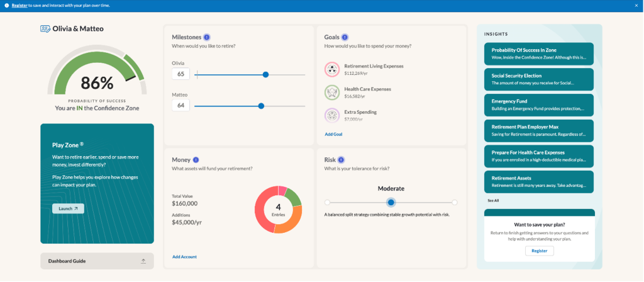This screenshot has height=282, width=644.
Task: Launch the Play Zone
Action: (x=68, y=208)
